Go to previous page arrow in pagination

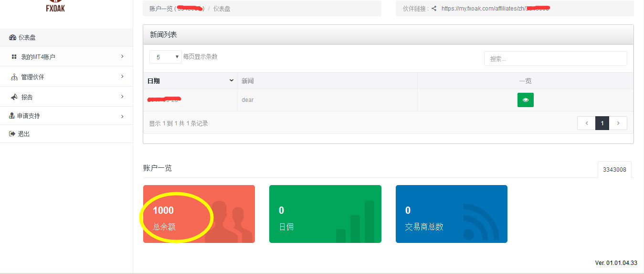coord(586,123)
